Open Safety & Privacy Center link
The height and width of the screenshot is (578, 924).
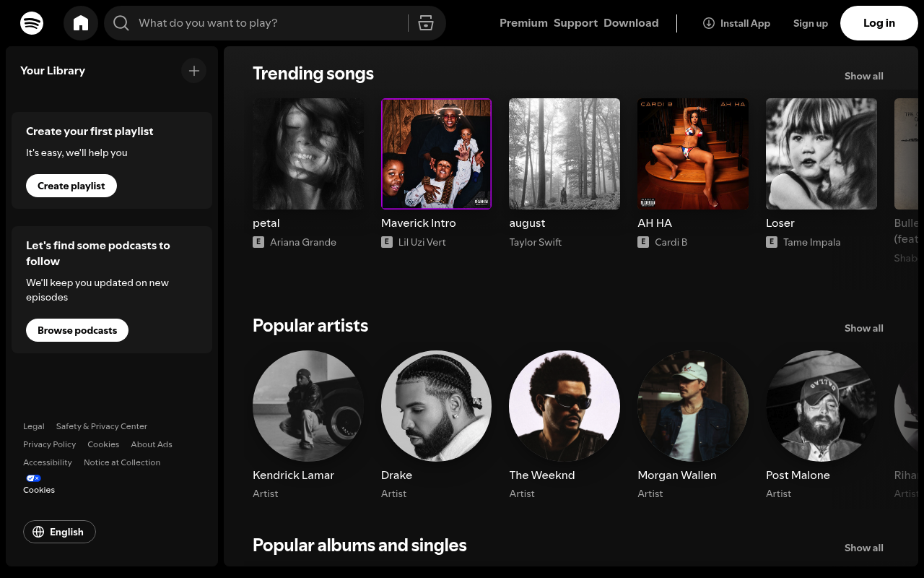pyautogui.click(x=102, y=426)
